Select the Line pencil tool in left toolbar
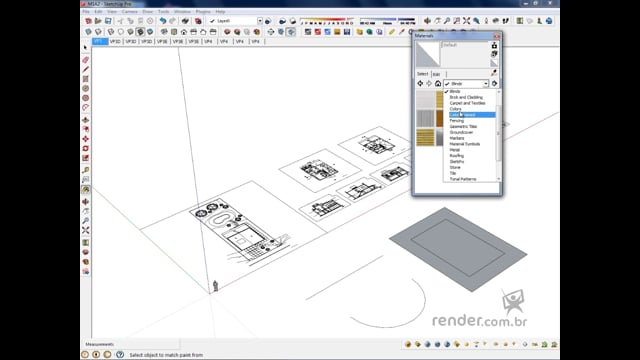Screen dimensions: 640x360 click(86, 69)
